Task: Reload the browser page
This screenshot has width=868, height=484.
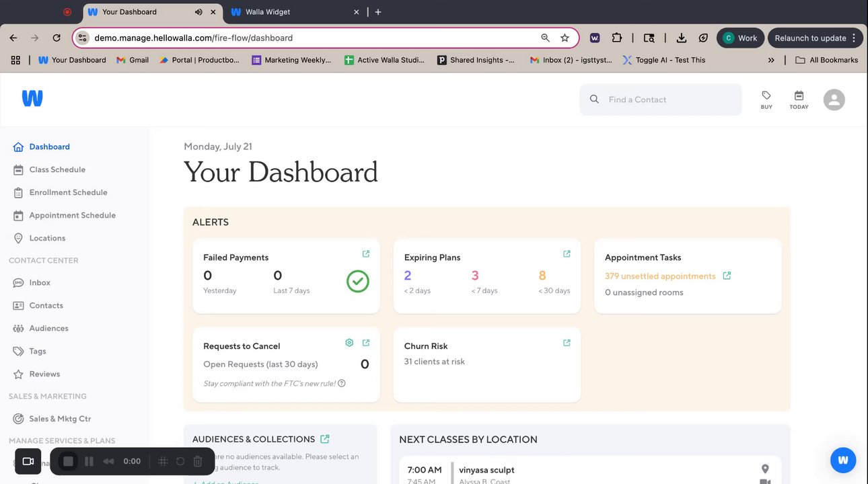Action: (57, 38)
